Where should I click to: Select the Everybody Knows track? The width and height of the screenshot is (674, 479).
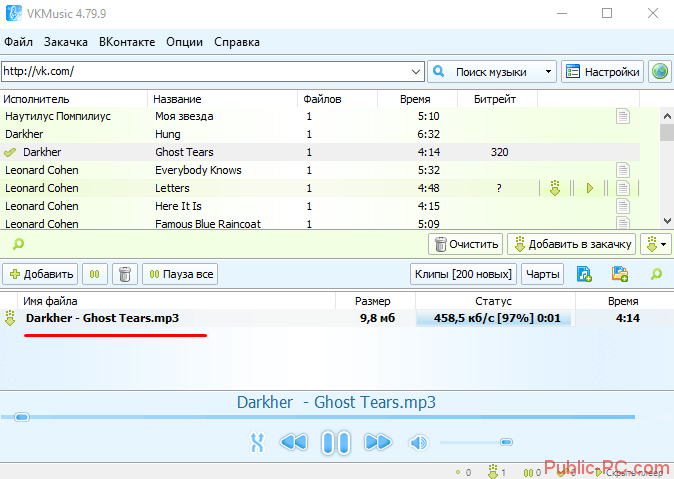click(320, 170)
